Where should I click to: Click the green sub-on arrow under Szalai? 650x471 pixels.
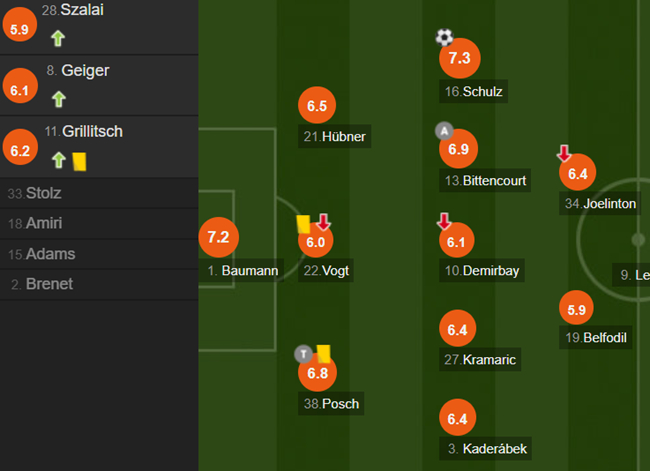[x=58, y=38]
